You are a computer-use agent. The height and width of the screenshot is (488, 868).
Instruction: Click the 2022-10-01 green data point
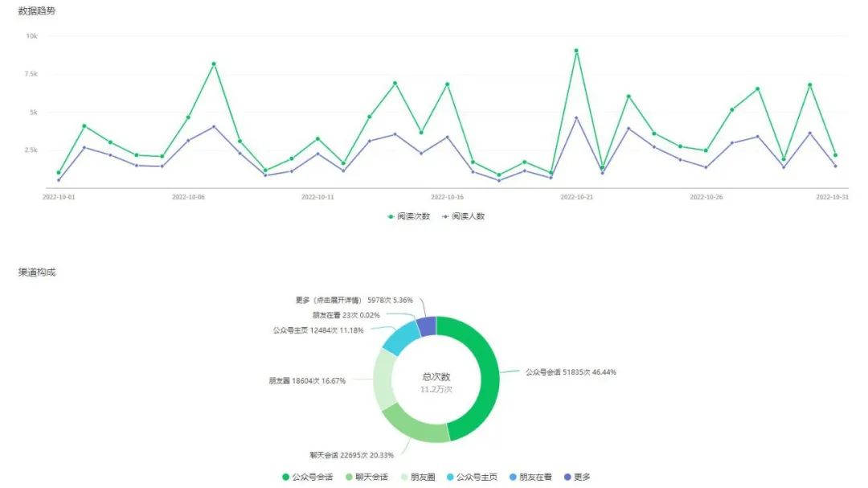tap(59, 172)
